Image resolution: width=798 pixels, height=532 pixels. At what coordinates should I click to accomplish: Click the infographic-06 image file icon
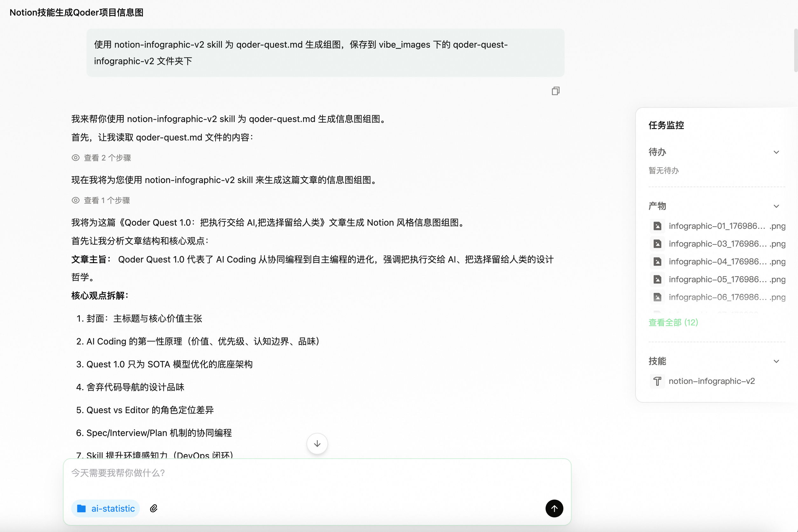point(657,297)
